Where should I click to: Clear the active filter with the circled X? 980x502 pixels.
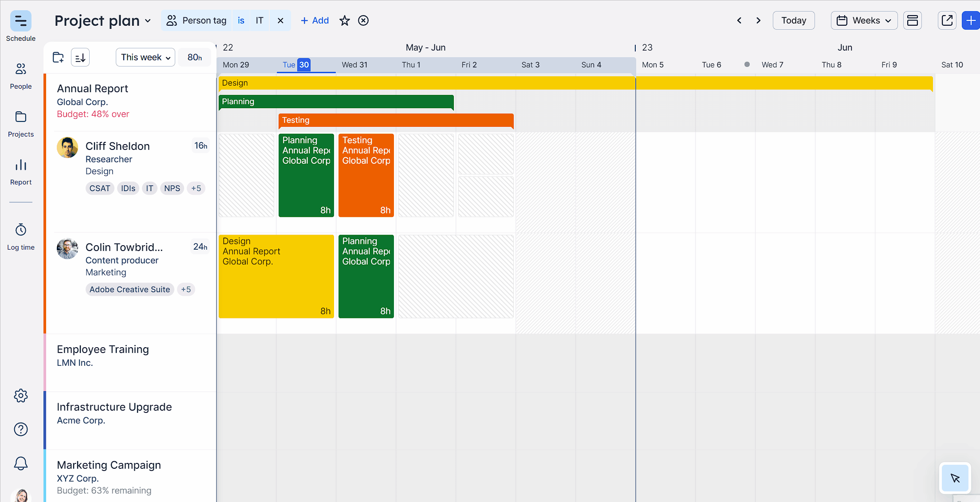coord(363,20)
